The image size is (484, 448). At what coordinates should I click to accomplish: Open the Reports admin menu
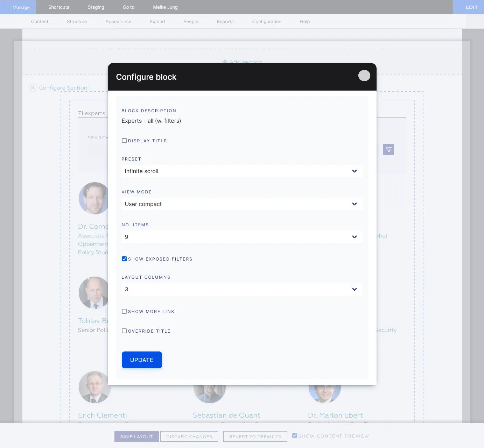coord(225,21)
